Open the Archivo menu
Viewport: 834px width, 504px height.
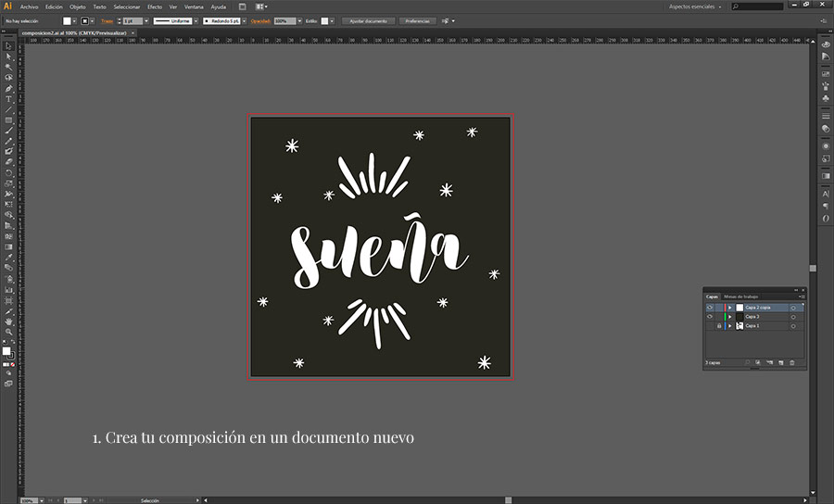[x=30, y=6]
